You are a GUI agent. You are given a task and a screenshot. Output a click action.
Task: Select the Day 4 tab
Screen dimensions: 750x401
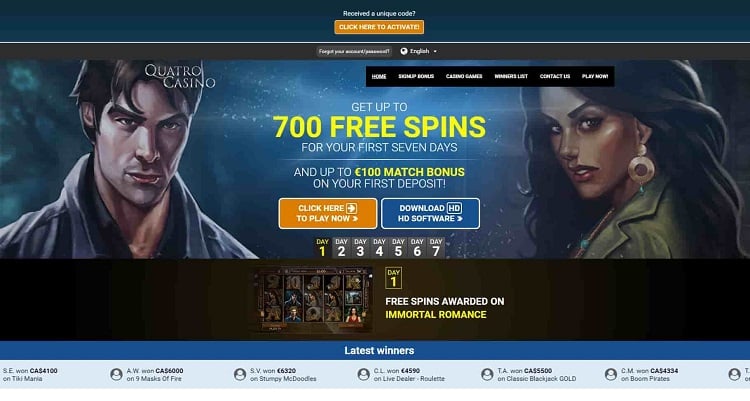379,248
